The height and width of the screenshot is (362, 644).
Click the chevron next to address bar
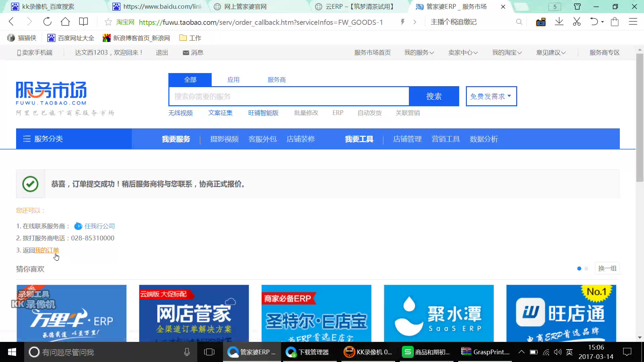[415, 22]
